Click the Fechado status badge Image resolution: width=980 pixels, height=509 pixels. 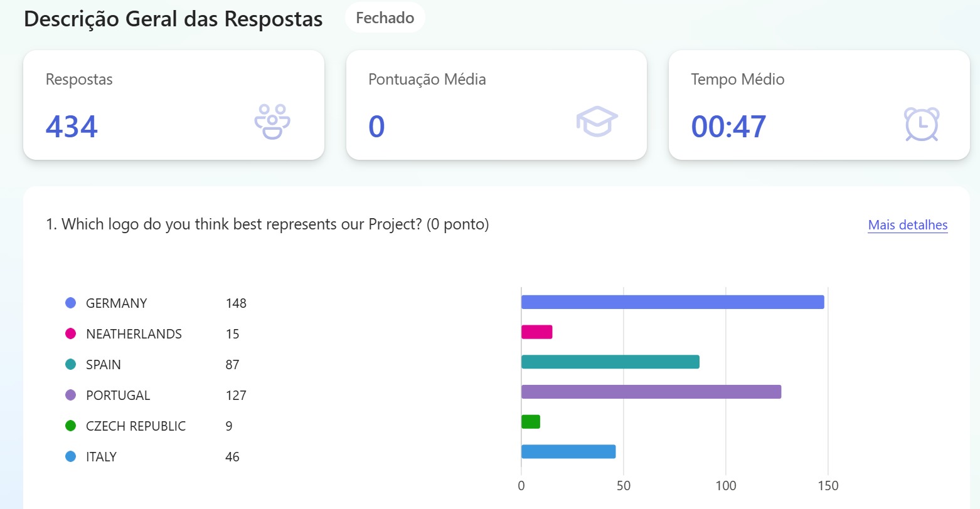coord(385,18)
